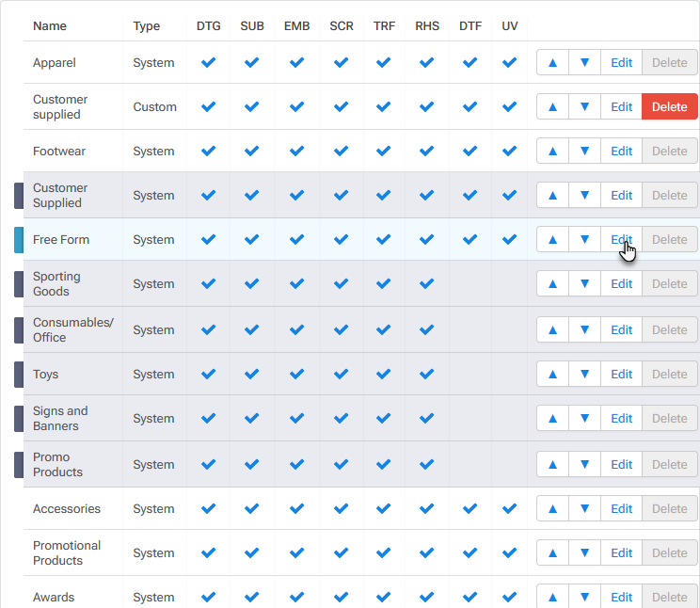Image resolution: width=700 pixels, height=608 pixels.
Task: Click the DTG checkmark for Apparel
Action: tap(209, 62)
